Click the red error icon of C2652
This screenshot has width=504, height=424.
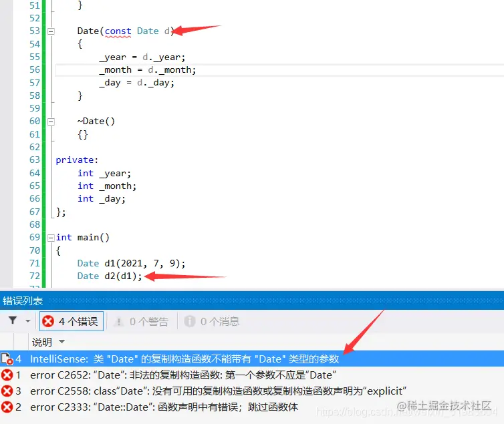click(7, 375)
